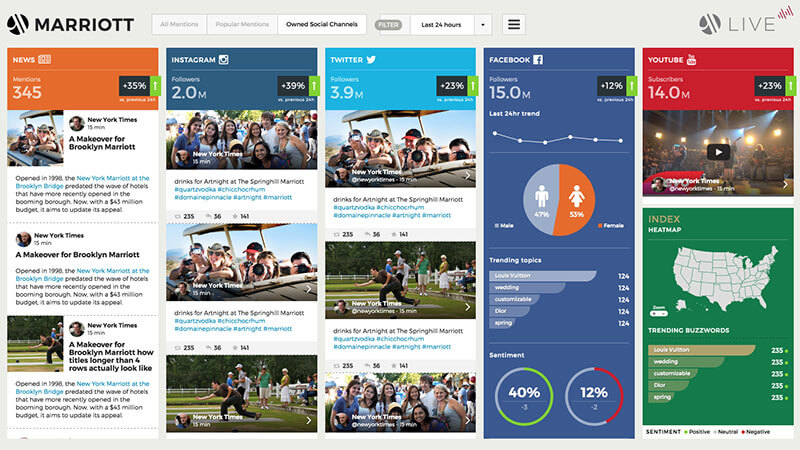Click the Instagram lawn bowling photo at bottom

pos(242,394)
